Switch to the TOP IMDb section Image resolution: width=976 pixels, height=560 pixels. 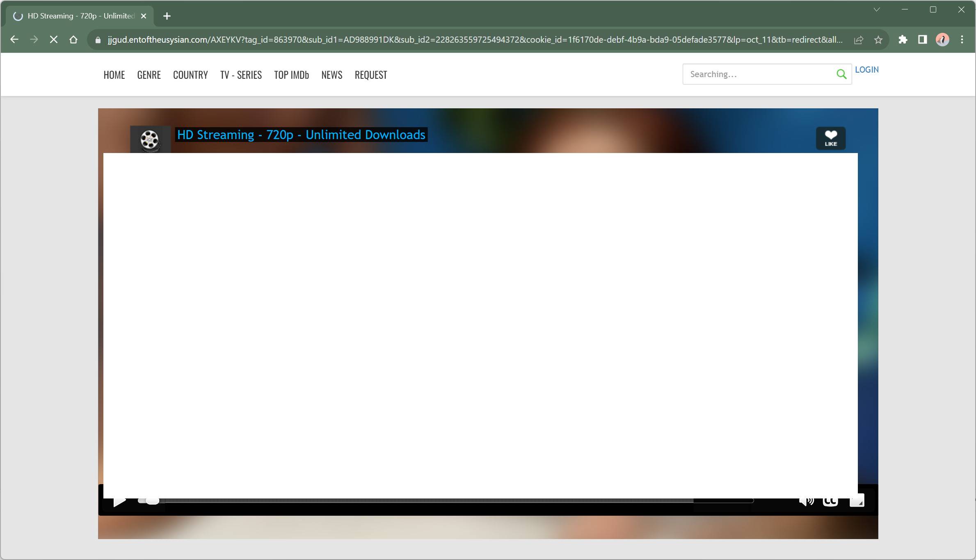[x=291, y=75]
